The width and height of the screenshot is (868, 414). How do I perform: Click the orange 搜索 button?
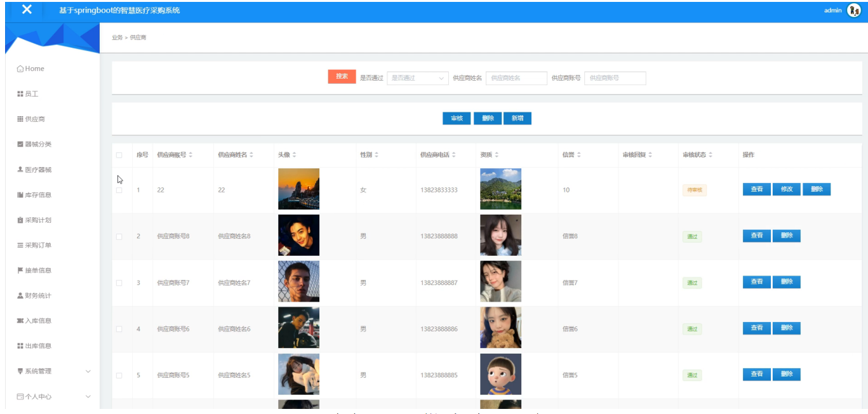[342, 77]
